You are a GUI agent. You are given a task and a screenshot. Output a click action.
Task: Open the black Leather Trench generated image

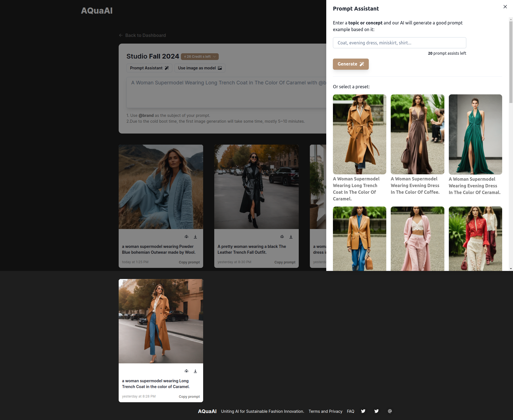(x=256, y=187)
